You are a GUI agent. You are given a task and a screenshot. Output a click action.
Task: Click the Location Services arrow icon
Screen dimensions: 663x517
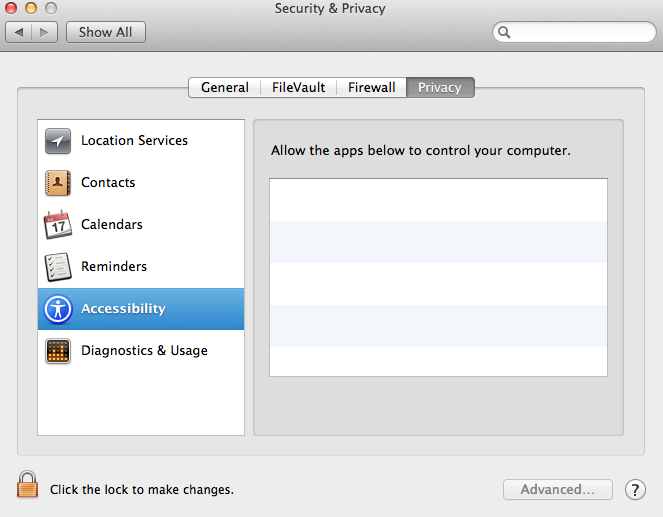(58, 141)
